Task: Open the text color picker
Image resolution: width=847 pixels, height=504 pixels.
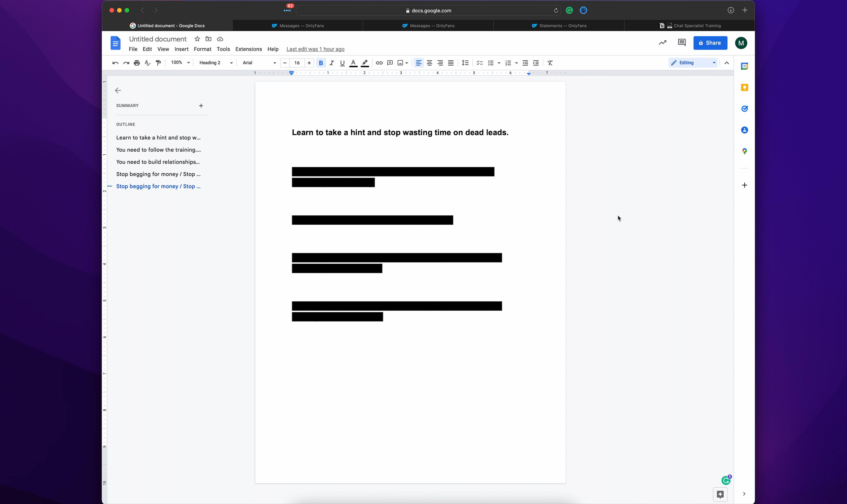Action: pyautogui.click(x=353, y=63)
